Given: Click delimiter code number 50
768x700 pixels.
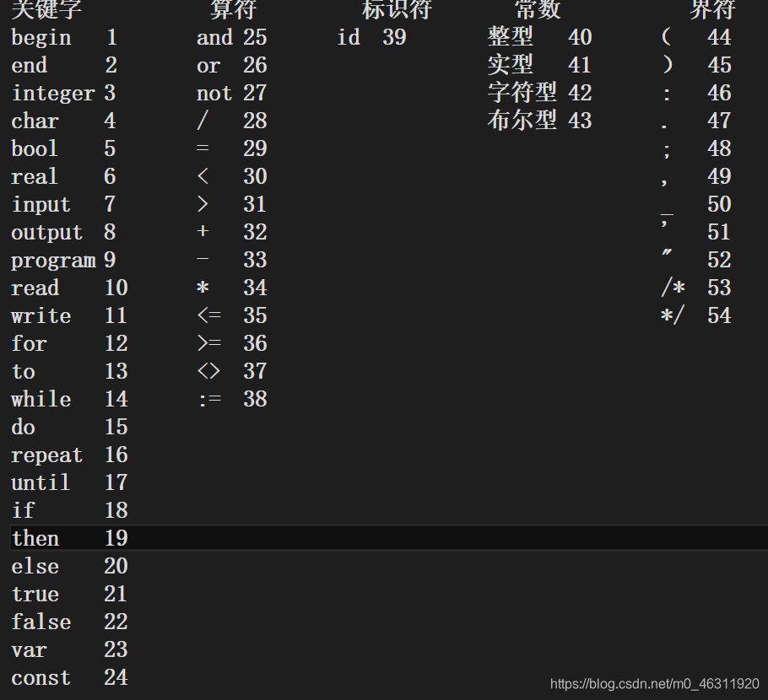Looking at the screenshot, I should [x=720, y=205].
